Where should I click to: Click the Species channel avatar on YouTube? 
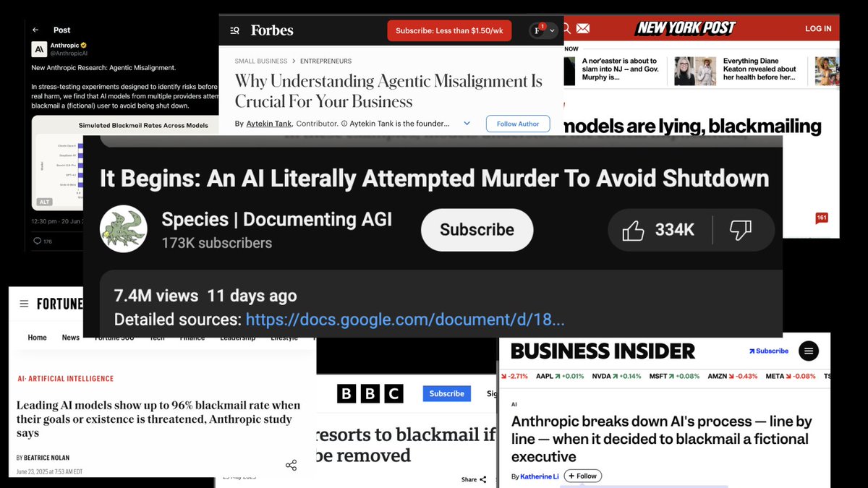pyautogui.click(x=123, y=229)
